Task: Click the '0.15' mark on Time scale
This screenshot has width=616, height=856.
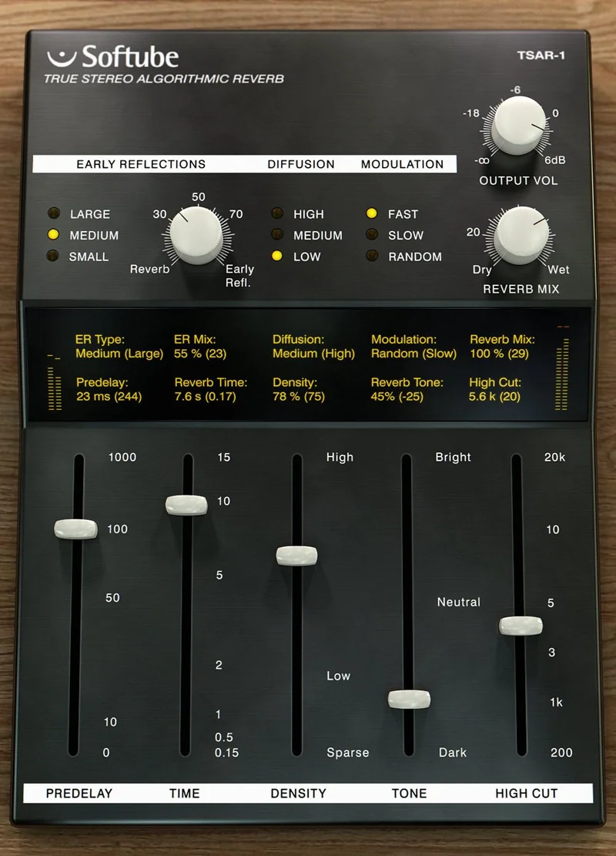Action: [226, 752]
